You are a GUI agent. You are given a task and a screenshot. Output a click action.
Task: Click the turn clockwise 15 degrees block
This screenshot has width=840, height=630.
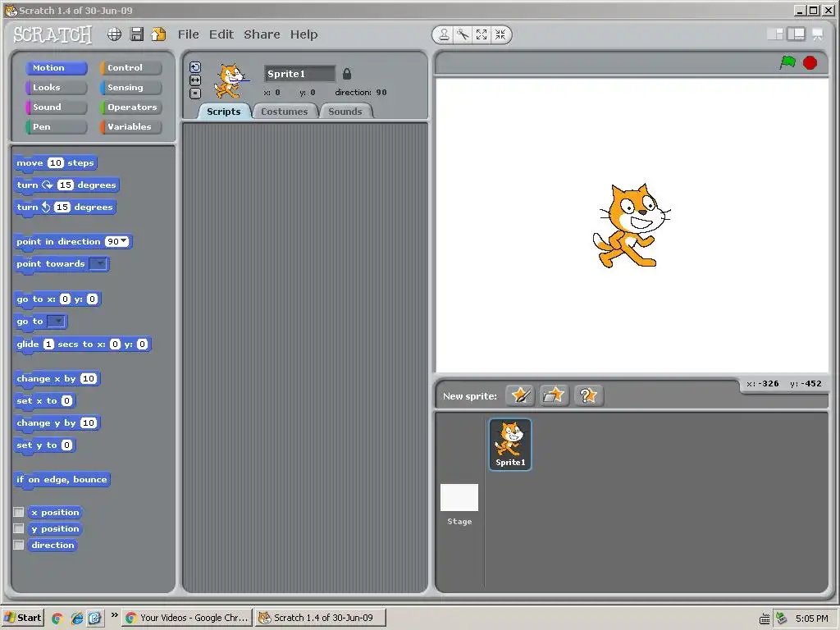[66, 185]
